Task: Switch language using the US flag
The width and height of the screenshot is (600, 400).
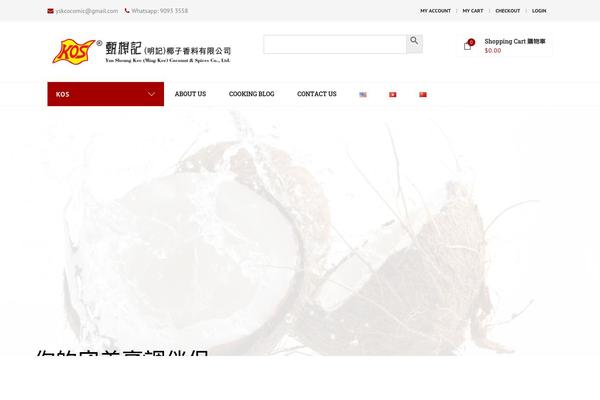Action: coord(363,95)
